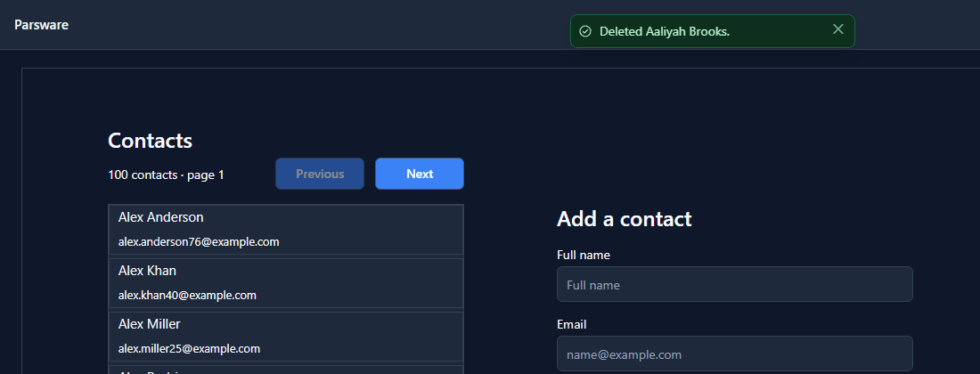
Task: Click the Add a contact heading
Action: coord(625,218)
